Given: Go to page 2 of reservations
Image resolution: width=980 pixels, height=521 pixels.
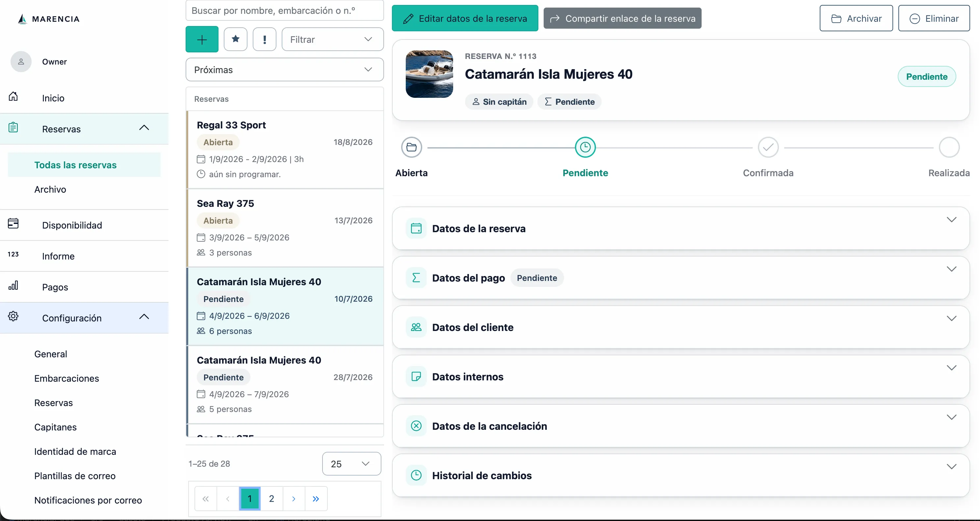Looking at the screenshot, I should (x=271, y=499).
